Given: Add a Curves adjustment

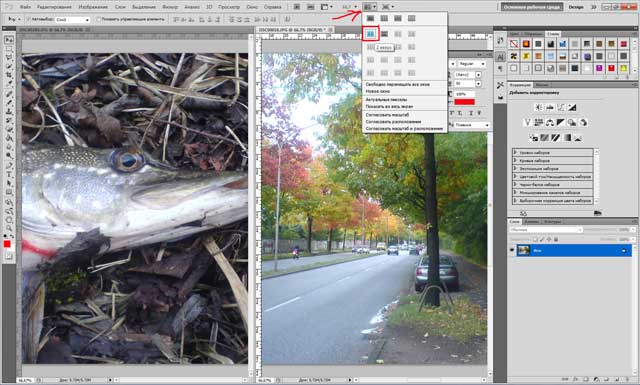Looking at the screenshot, I should pyautogui.click(x=561, y=107).
